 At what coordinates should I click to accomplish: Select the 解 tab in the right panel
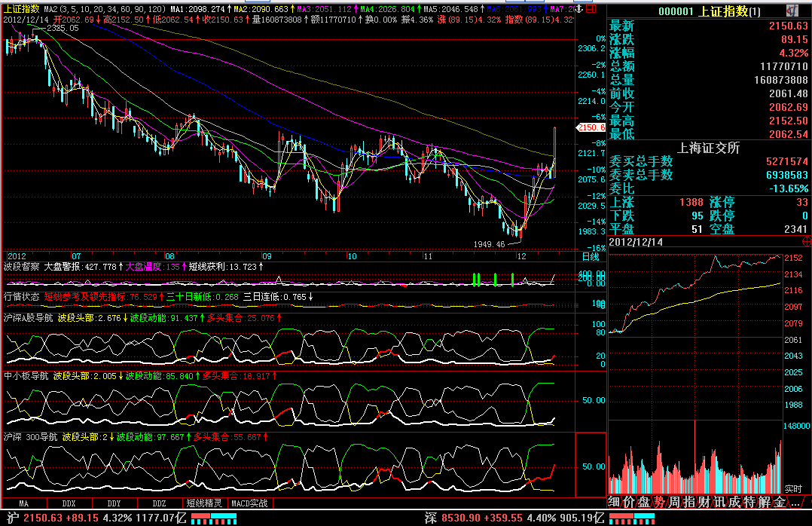[764, 502]
